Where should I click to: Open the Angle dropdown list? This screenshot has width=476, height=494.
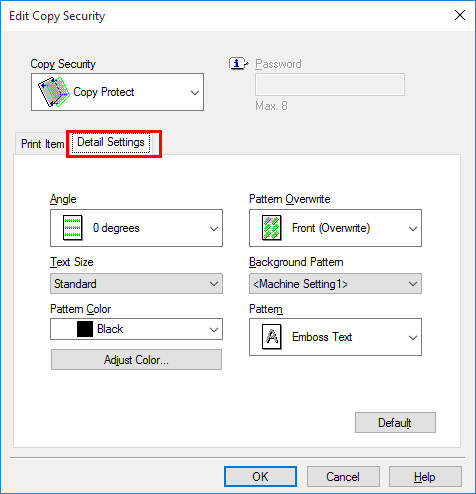point(214,228)
